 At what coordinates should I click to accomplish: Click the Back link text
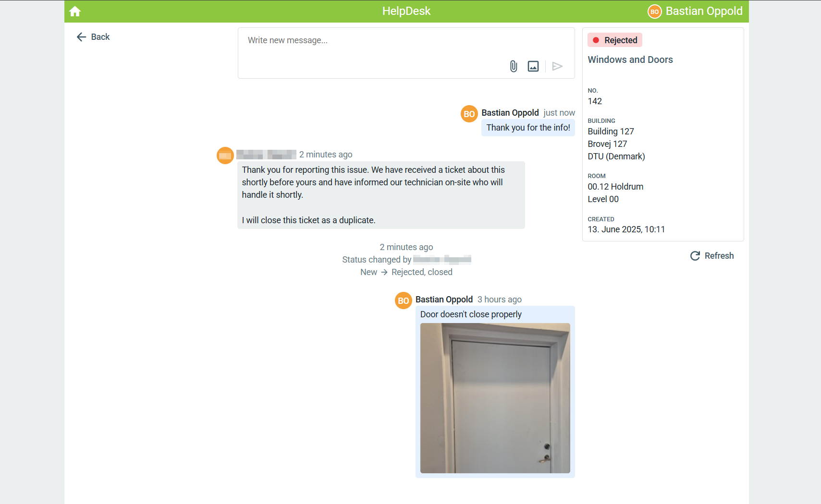(100, 37)
